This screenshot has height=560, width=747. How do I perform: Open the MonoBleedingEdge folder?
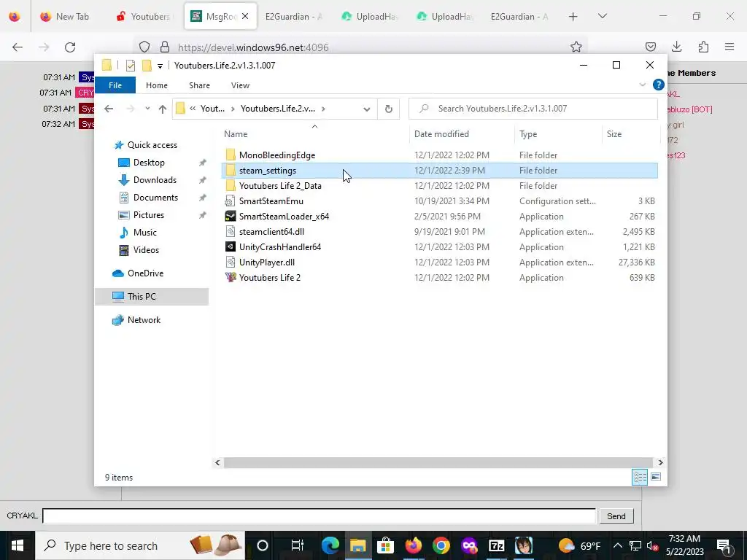tap(276, 155)
